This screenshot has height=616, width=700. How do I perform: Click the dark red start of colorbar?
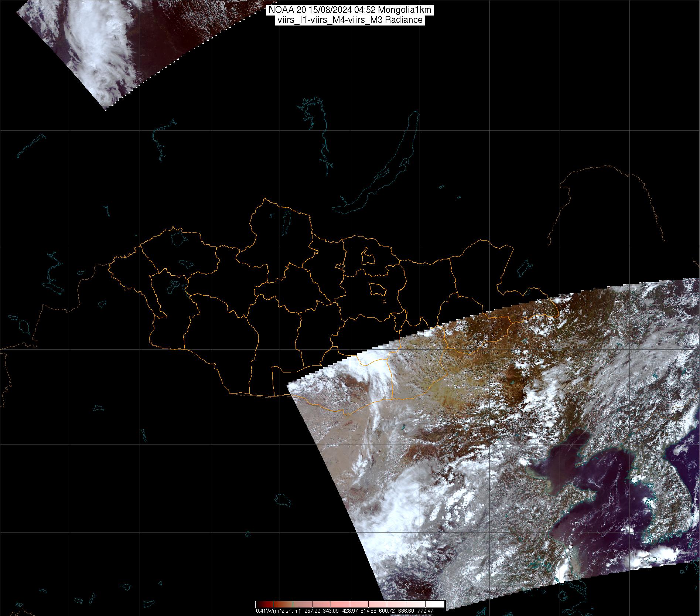259,605
